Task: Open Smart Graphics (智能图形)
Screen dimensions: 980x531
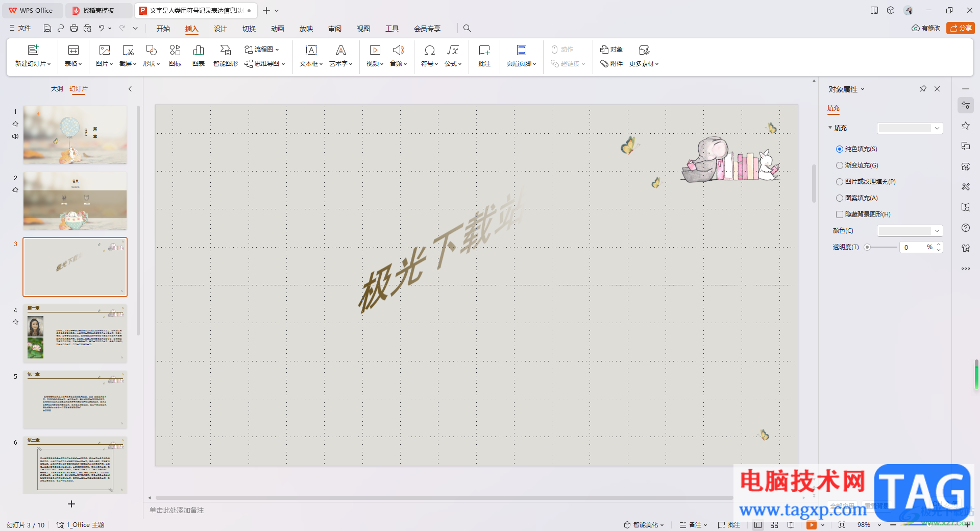Action: pos(226,50)
